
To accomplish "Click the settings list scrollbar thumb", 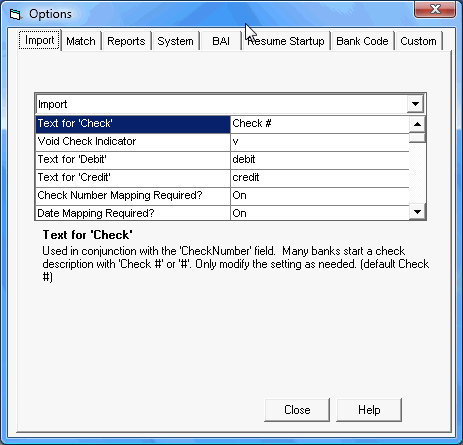I will pos(417,138).
